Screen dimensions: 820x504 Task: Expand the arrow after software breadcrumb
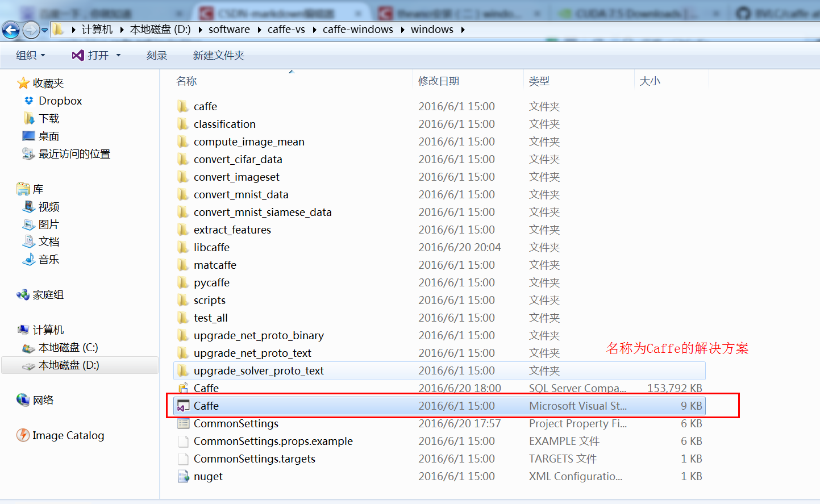259,30
